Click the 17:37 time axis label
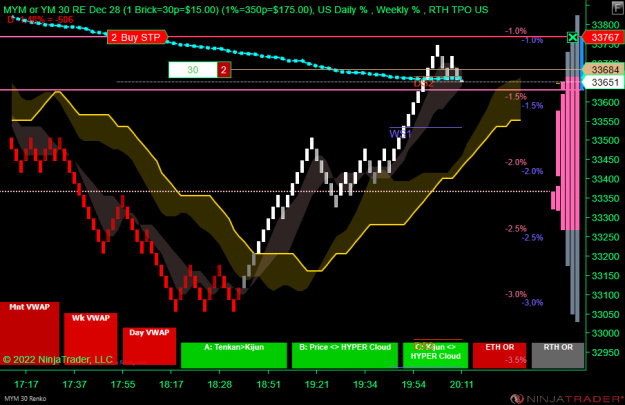The width and height of the screenshot is (625, 405). (x=75, y=385)
